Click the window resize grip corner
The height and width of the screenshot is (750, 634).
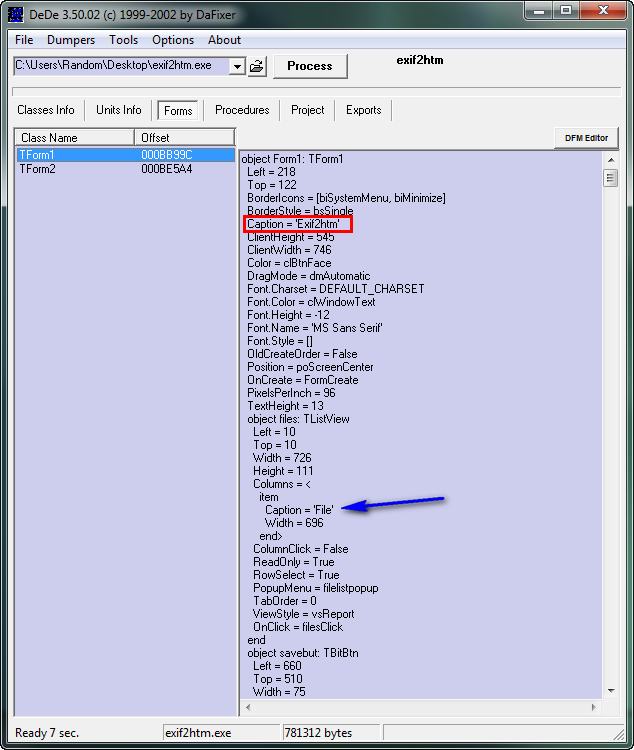[x=619, y=733]
